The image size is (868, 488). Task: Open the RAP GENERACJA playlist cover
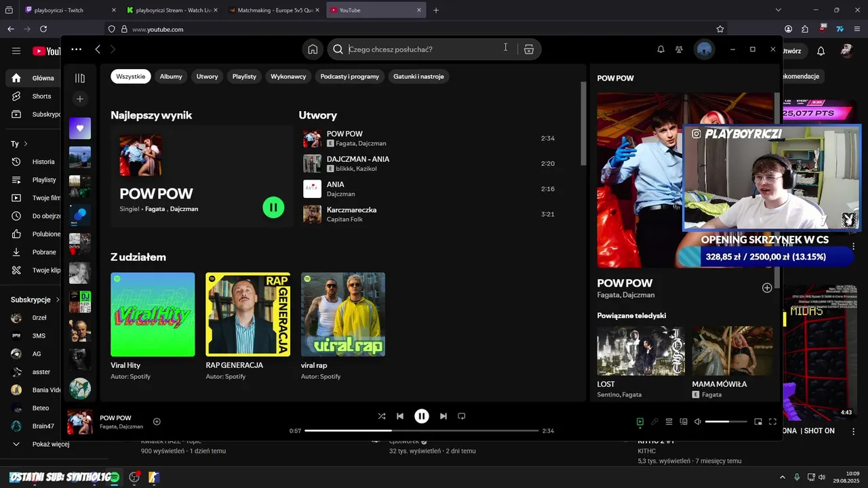tap(248, 314)
